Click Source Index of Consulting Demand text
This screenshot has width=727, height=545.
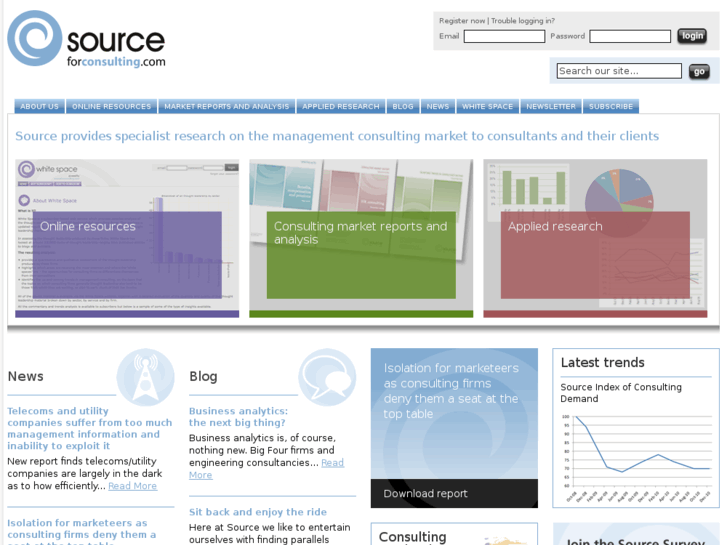pos(621,393)
